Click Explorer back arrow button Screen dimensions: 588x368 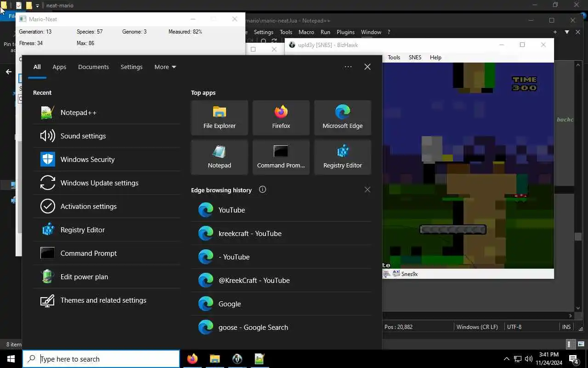[x=8, y=72]
